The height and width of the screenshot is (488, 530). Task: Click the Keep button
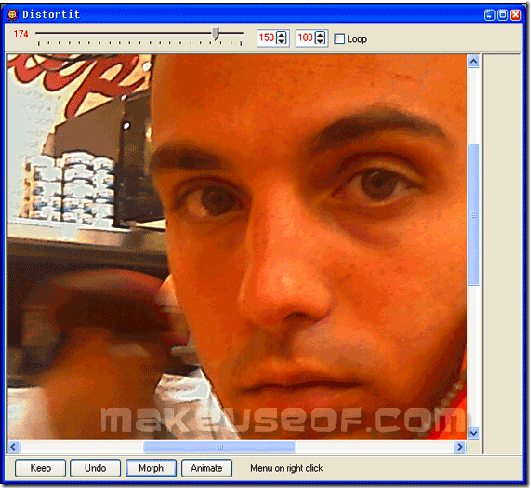pos(40,468)
